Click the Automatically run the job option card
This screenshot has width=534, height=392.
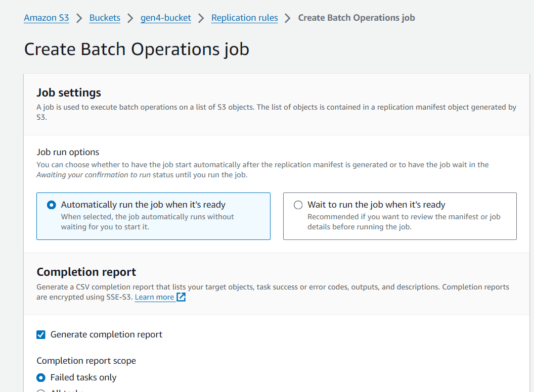pos(153,216)
